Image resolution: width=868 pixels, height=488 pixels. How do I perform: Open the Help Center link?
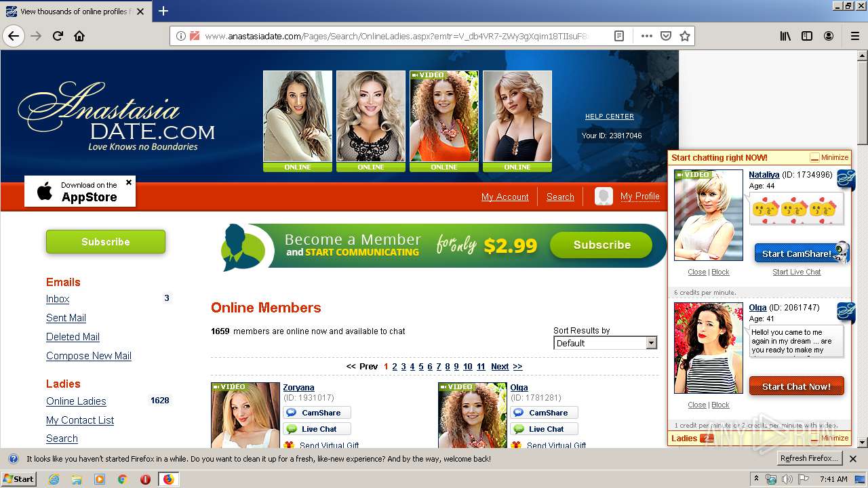click(x=610, y=117)
